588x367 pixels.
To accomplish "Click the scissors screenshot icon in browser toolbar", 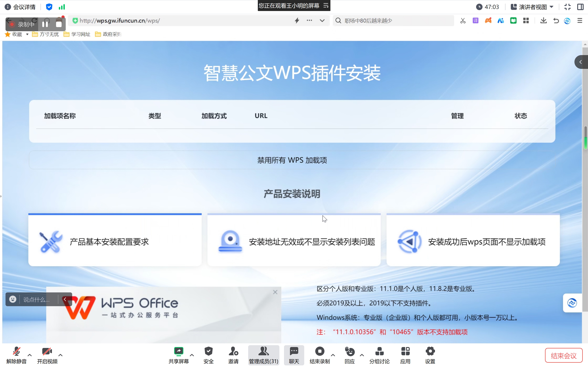I will click(x=463, y=21).
